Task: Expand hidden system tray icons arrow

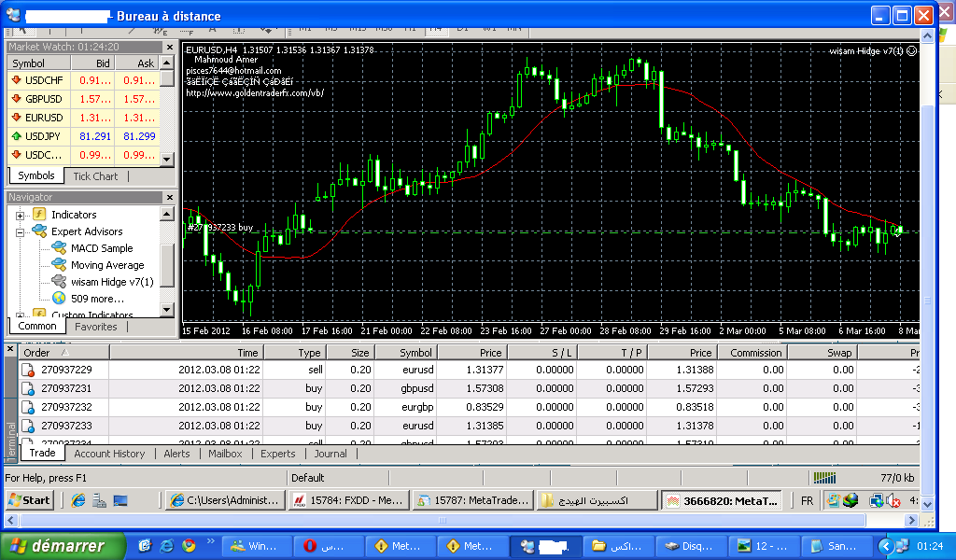Action: click(886, 546)
